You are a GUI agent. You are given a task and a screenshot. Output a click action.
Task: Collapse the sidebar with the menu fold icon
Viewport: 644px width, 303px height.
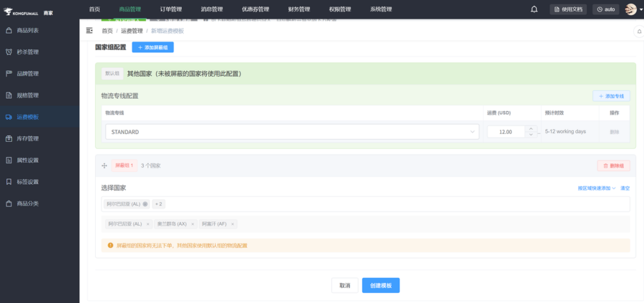(x=89, y=30)
